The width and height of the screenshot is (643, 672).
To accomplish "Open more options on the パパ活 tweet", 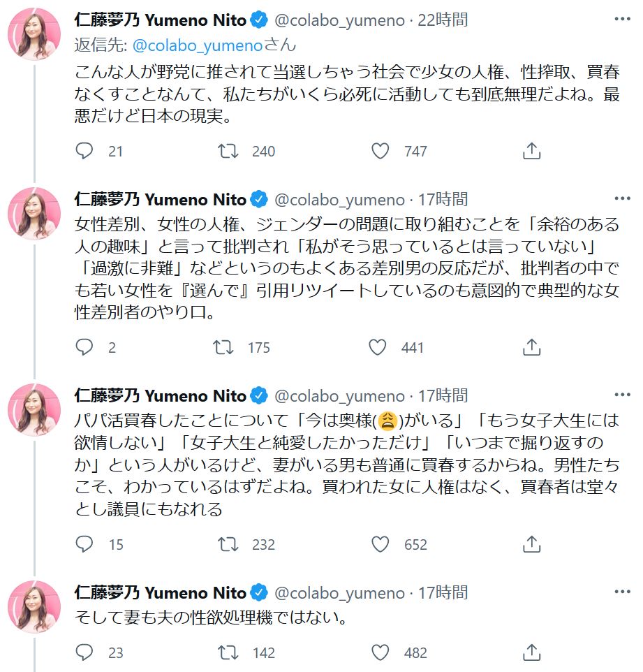I will click(621, 395).
